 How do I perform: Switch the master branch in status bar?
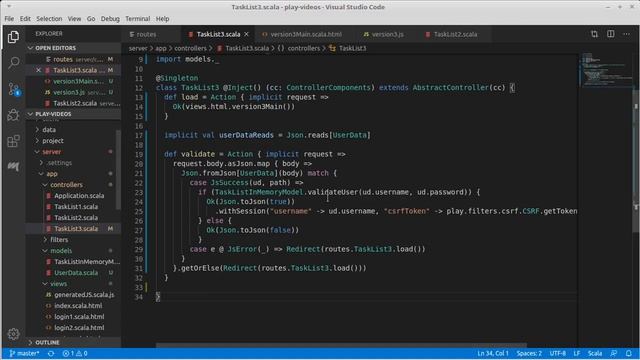(24, 353)
